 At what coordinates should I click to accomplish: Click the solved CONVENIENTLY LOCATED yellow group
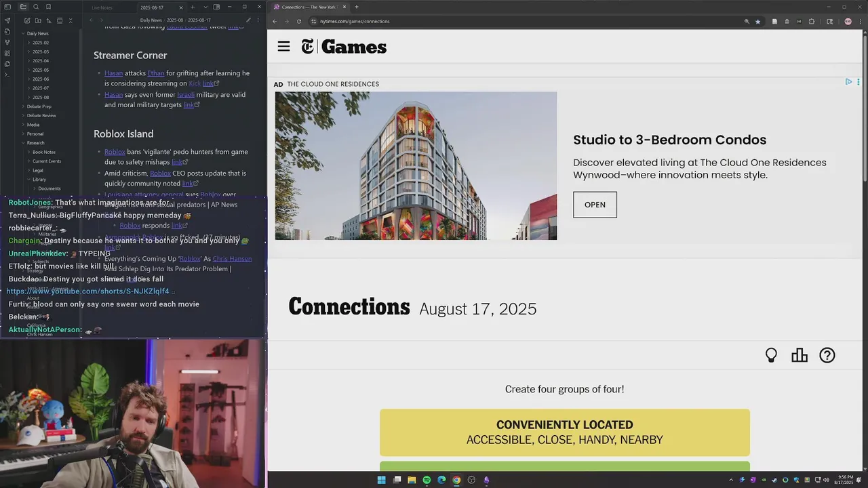565,432
